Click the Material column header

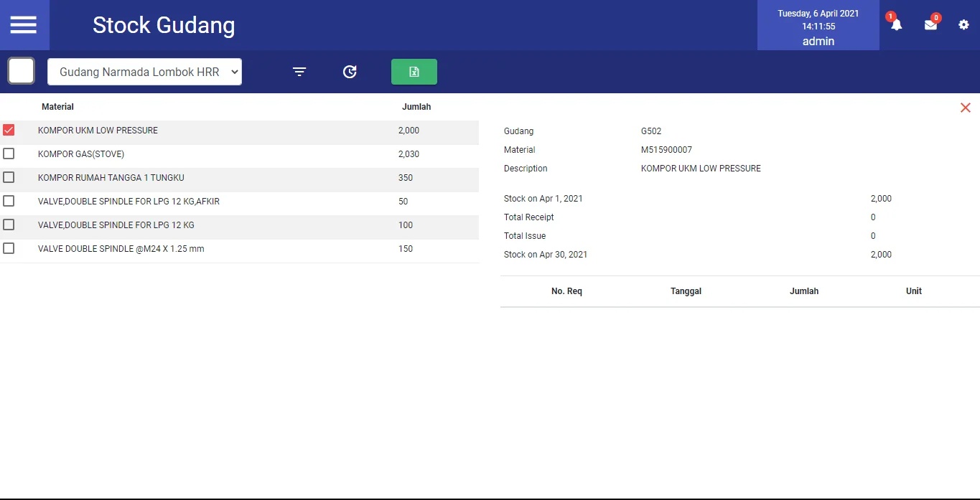pos(57,107)
